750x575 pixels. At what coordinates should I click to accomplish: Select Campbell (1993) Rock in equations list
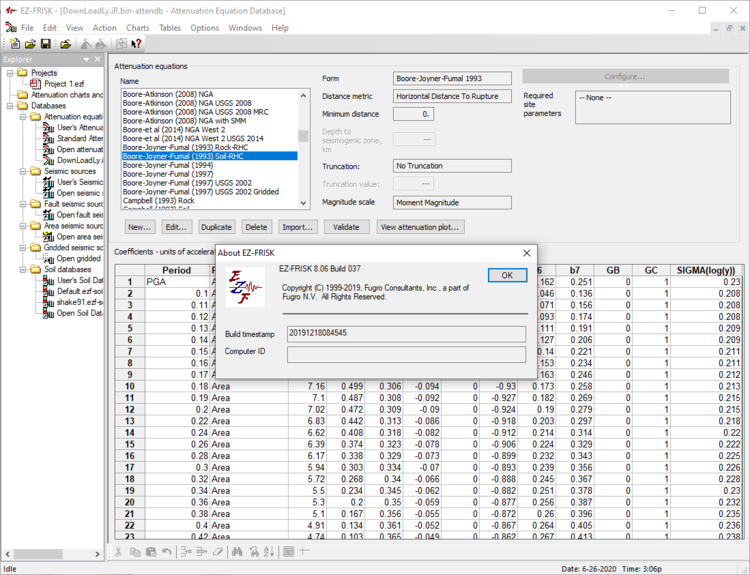point(158,200)
